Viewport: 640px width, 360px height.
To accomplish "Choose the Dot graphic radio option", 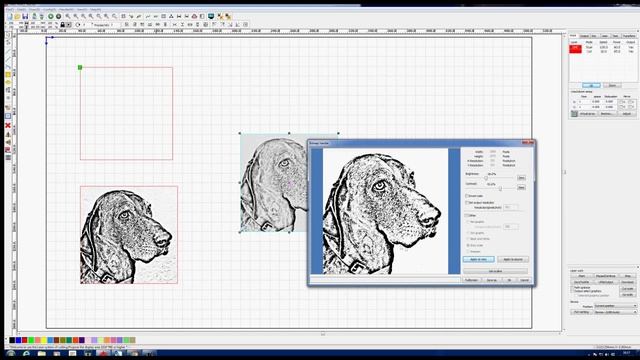I will point(468,233).
